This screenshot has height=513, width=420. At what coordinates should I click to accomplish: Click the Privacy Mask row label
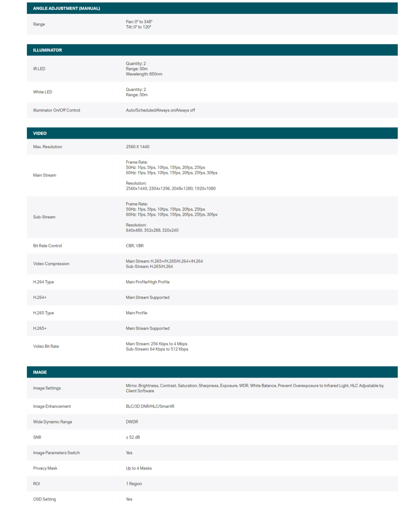click(45, 468)
